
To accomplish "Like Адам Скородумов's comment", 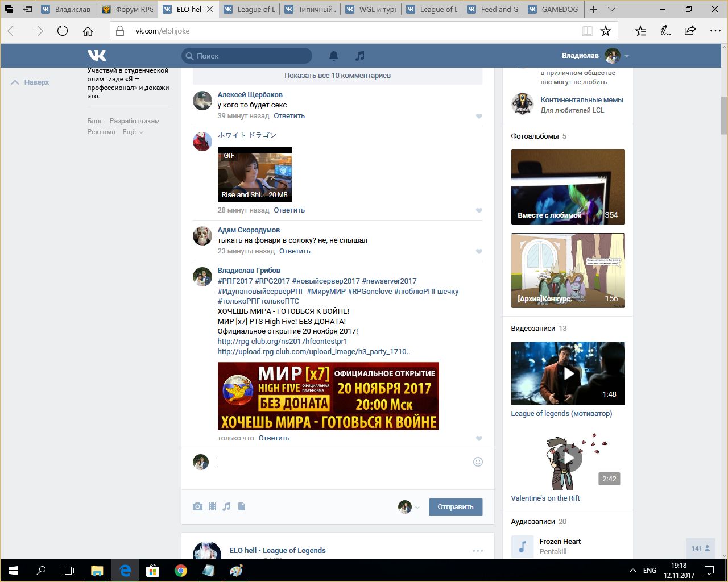I will click(479, 251).
